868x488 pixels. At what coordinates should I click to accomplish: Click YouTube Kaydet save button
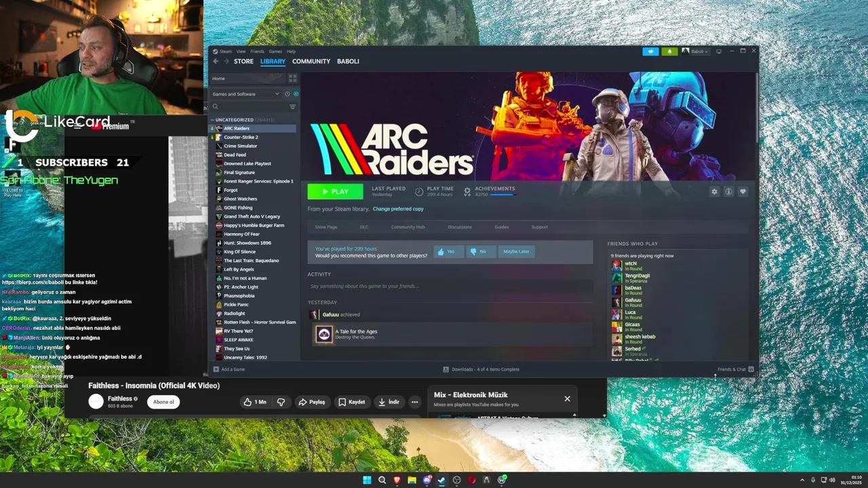coord(352,402)
